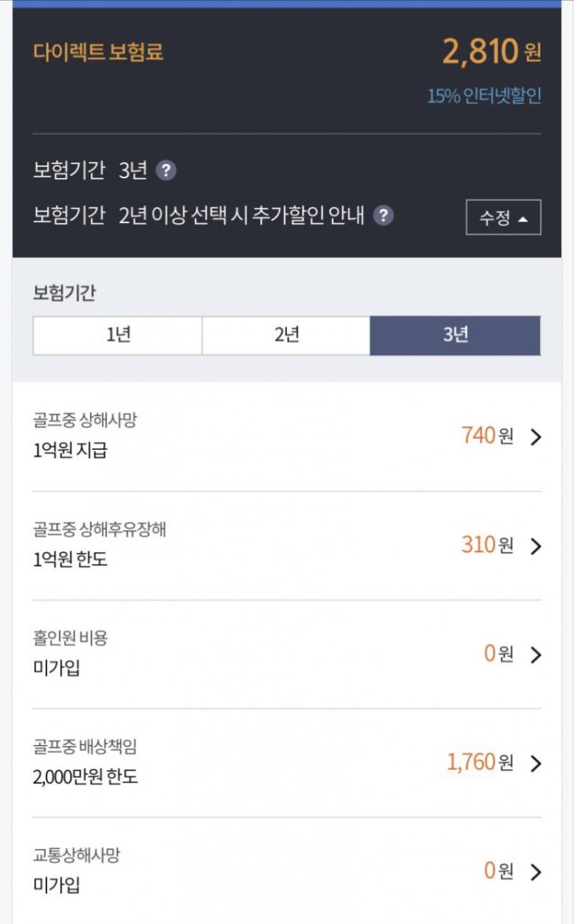Click 2,000만원 한도 coverage text
Image resolution: width=574 pixels, height=924 pixels.
[85, 777]
